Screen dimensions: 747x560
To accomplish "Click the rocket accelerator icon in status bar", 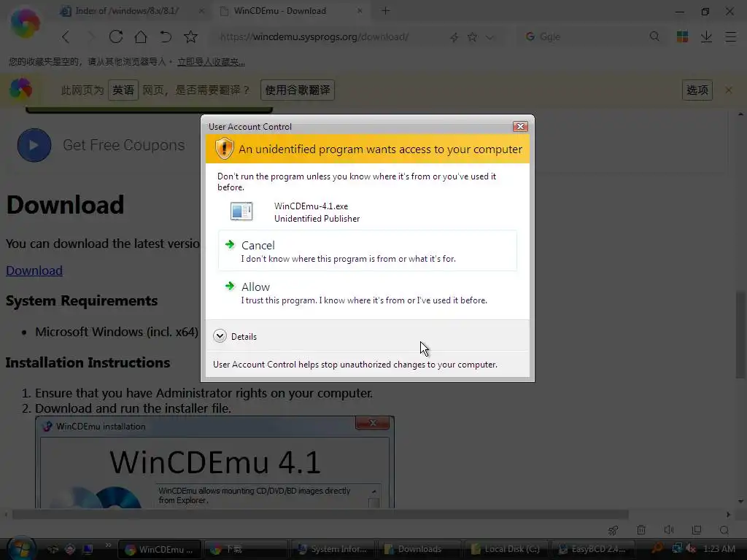I will tap(613, 530).
